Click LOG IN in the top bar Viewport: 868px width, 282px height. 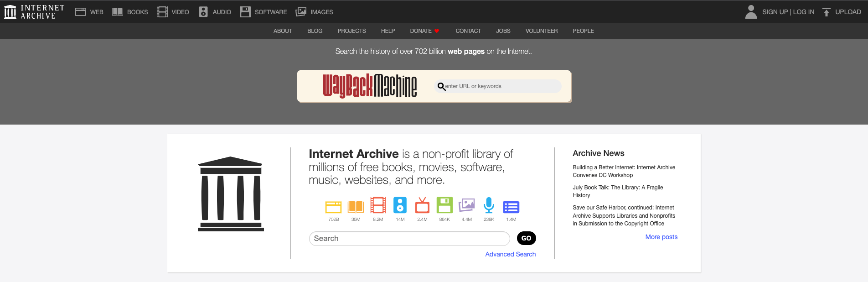(x=804, y=12)
